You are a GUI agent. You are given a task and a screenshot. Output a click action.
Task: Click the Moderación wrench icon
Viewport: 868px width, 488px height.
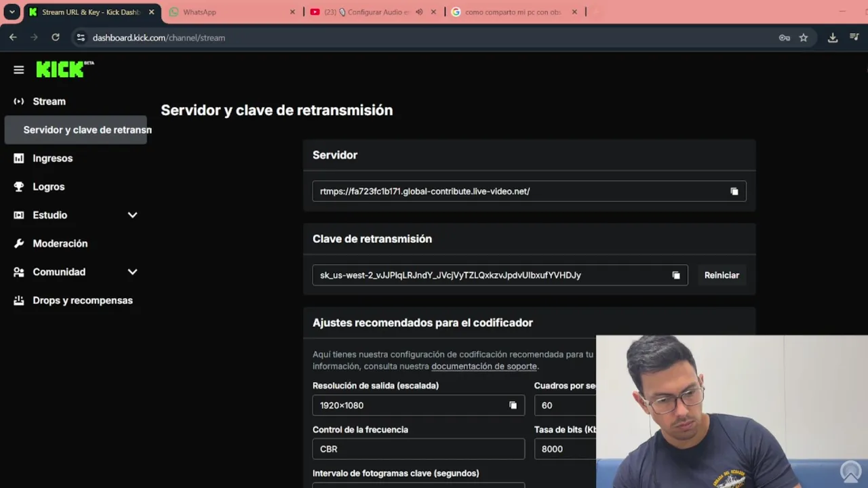coord(19,243)
